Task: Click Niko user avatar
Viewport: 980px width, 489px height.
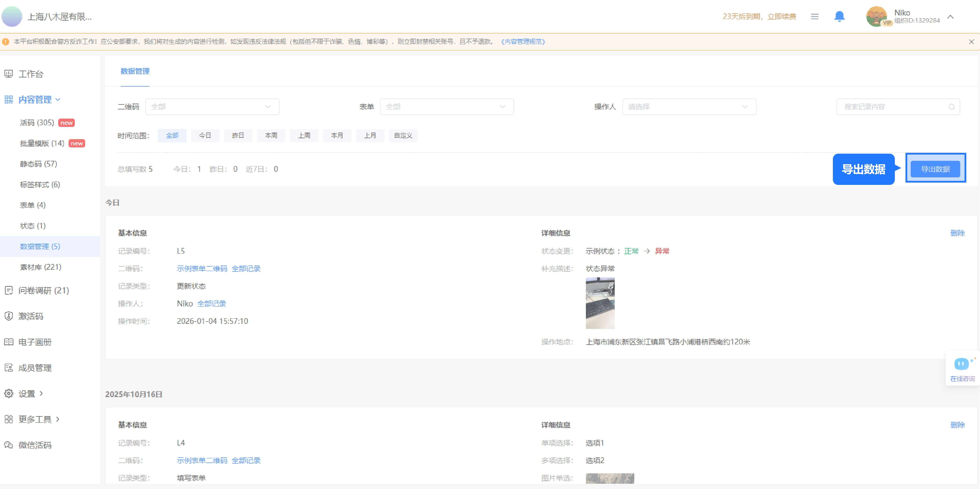Action: (877, 17)
